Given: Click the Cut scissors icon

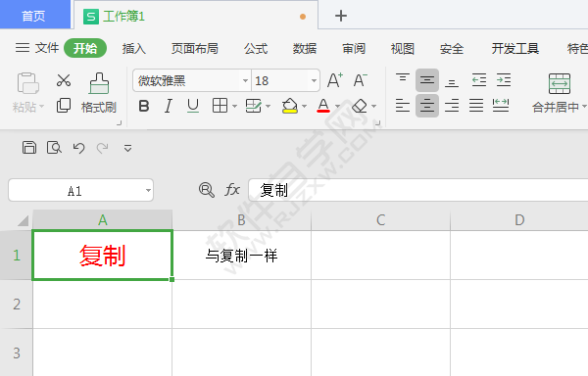Looking at the screenshot, I should pyautogui.click(x=64, y=80).
